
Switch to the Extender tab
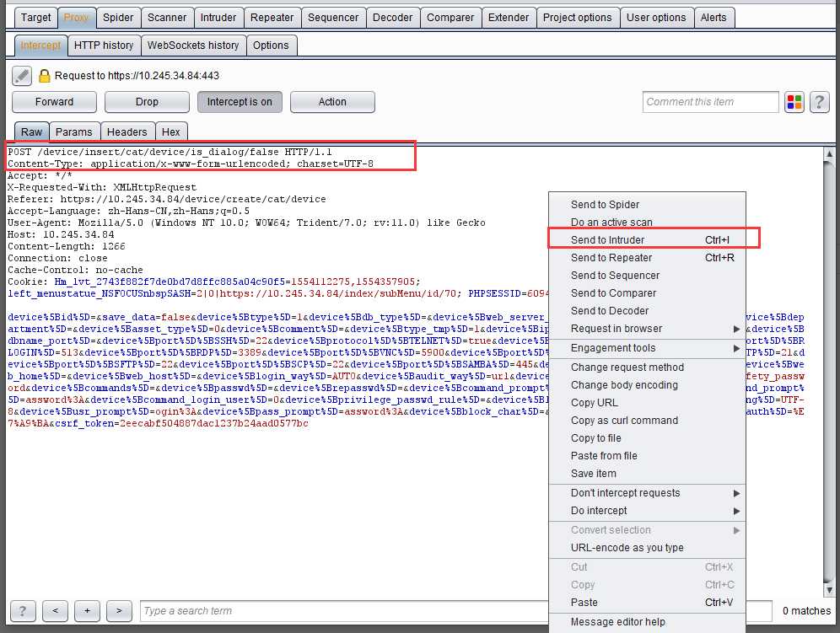point(509,18)
